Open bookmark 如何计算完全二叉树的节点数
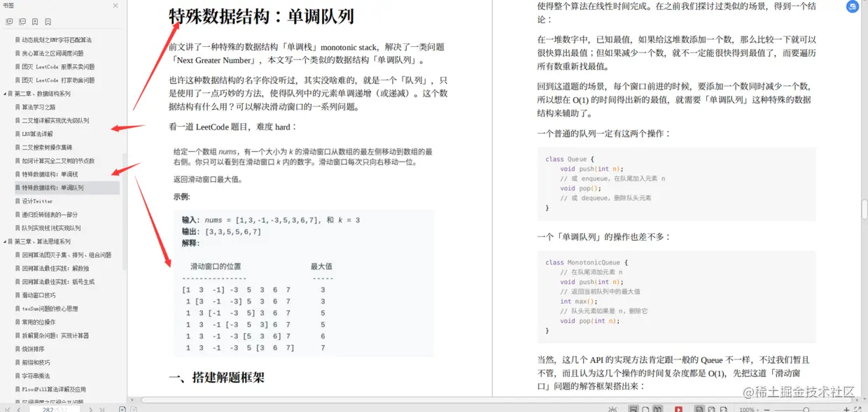This screenshot has width=868, height=412. click(58, 161)
